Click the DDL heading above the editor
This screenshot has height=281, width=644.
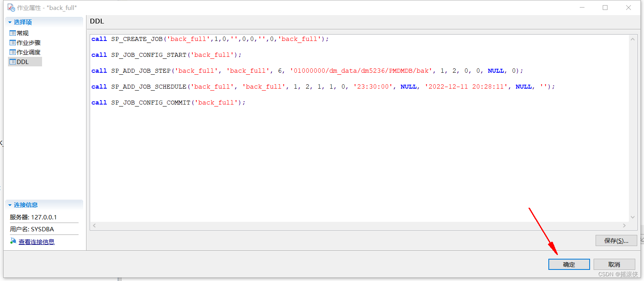[x=97, y=21]
